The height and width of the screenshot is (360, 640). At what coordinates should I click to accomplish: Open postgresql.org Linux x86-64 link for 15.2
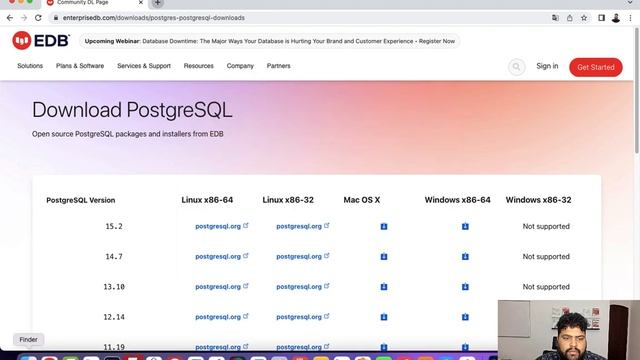coord(222,226)
